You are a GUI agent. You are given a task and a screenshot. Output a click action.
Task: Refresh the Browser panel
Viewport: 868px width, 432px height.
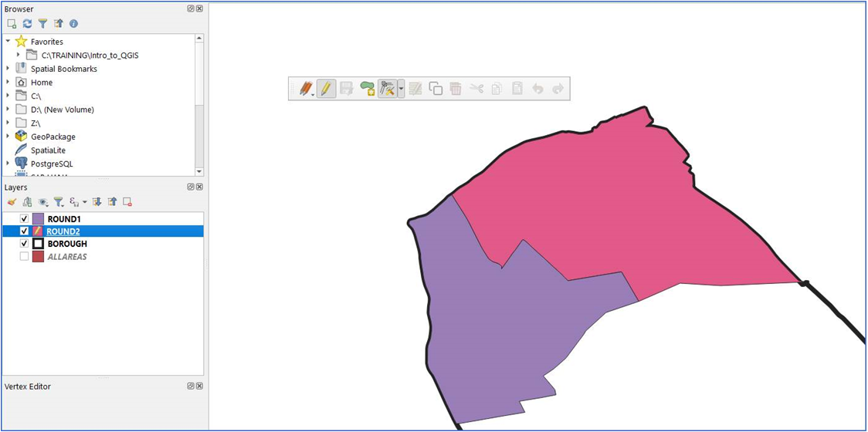pyautogui.click(x=27, y=24)
